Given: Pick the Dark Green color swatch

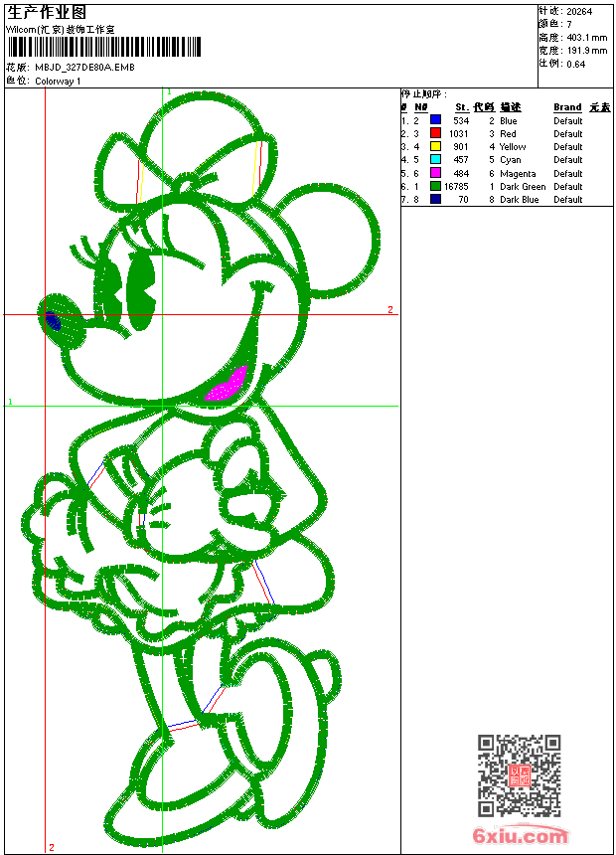Looking at the screenshot, I should (x=435, y=186).
